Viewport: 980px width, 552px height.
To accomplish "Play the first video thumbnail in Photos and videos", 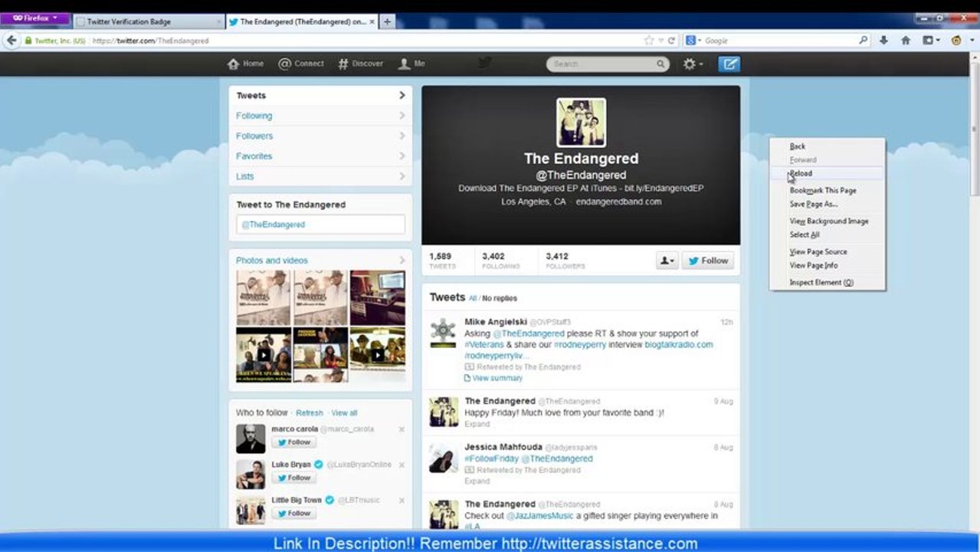I will coord(263,355).
